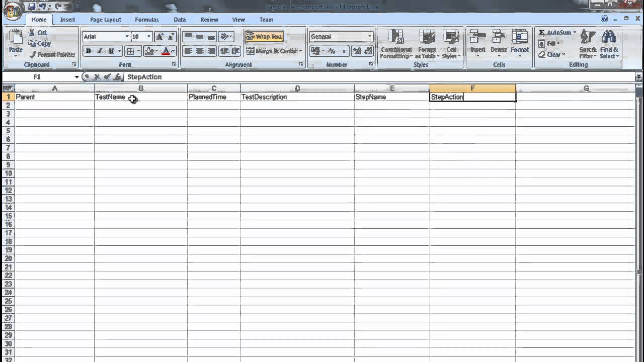Switch to the Insert tab

67,20
